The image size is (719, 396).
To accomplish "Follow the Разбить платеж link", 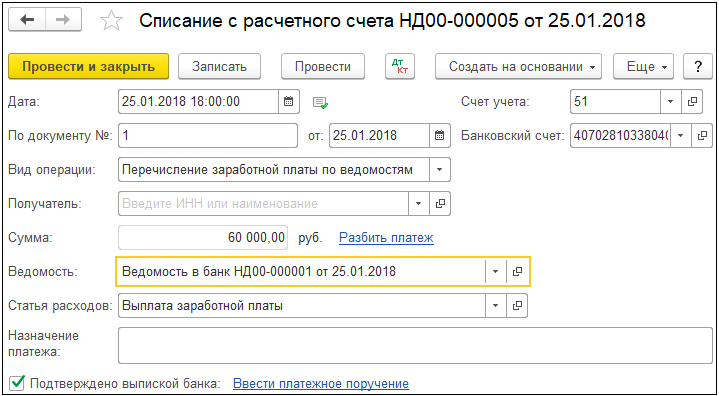I will [386, 238].
